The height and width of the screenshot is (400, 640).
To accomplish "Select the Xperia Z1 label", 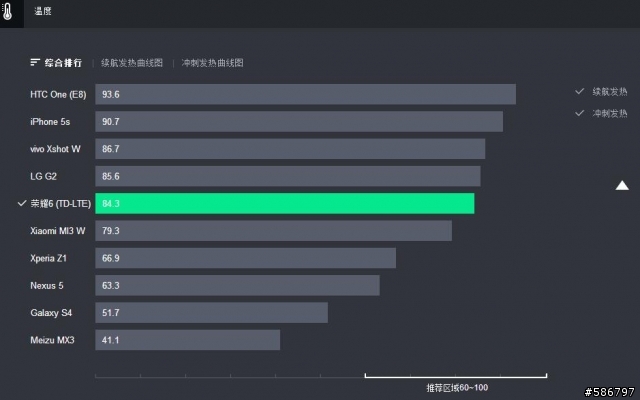I will (x=48, y=258).
